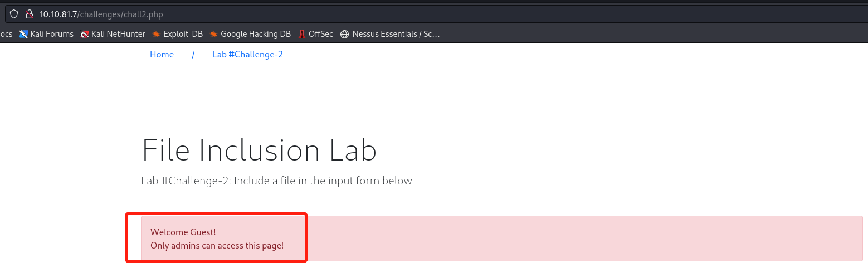Viewport: 868px width, 272px height.
Task: Open site security info via the lock icon
Action: (x=30, y=14)
